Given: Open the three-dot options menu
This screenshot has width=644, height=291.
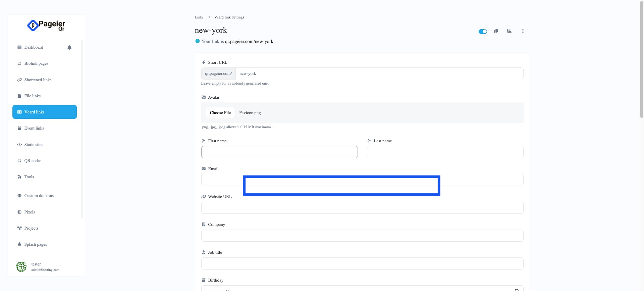Looking at the screenshot, I should (x=523, y=31).
